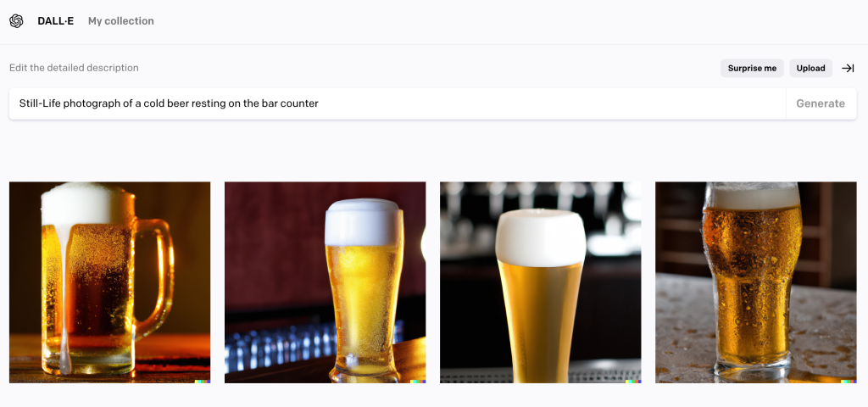Click the glass handle of the beer mug
The width and height of the screenshot is (868, 407).
coord(158,277)
